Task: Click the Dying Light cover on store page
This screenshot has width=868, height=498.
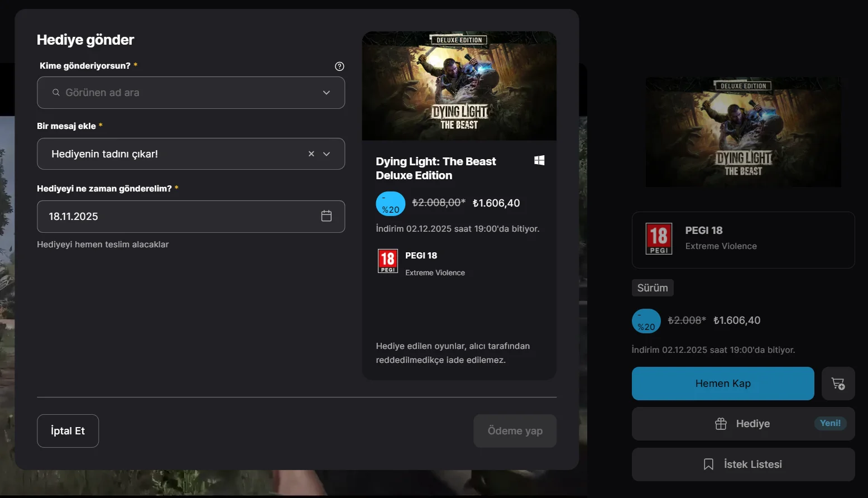Action: [744, 132]
